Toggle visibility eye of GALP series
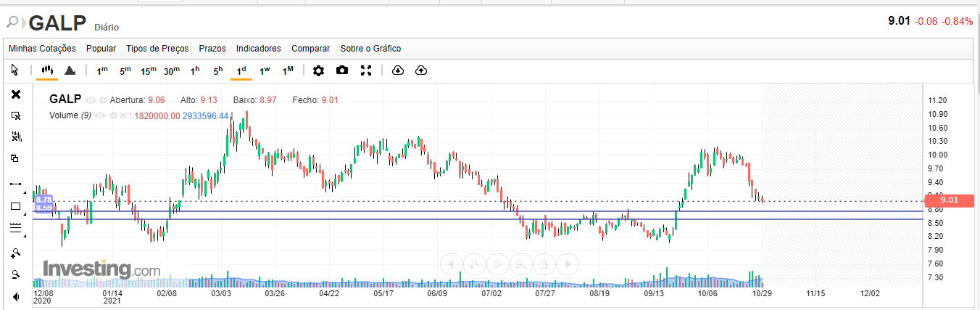This screenshot has height=310, width=980. click(91, 100)
